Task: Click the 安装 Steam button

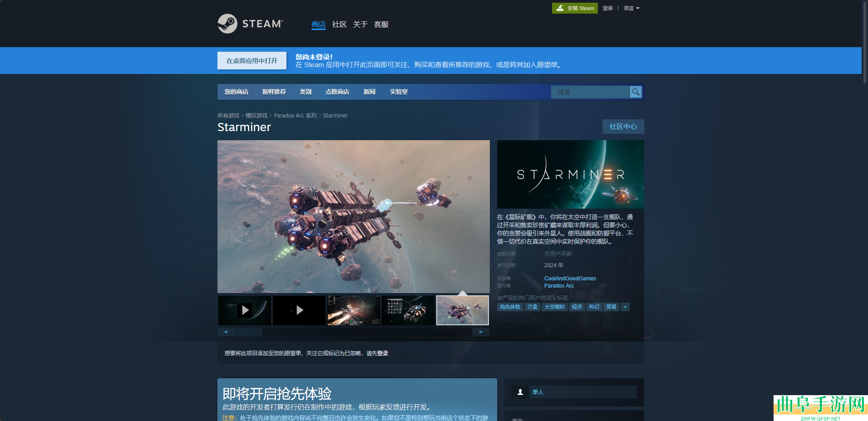Action: point(575,8)
